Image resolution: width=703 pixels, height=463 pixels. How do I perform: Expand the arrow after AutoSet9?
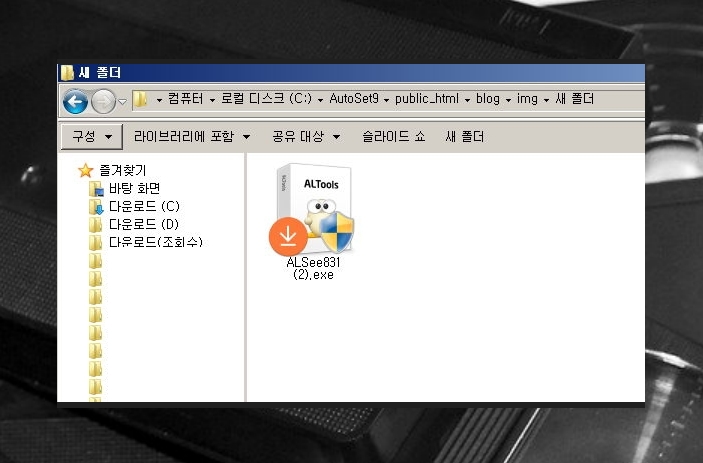[x=386, y=100]
